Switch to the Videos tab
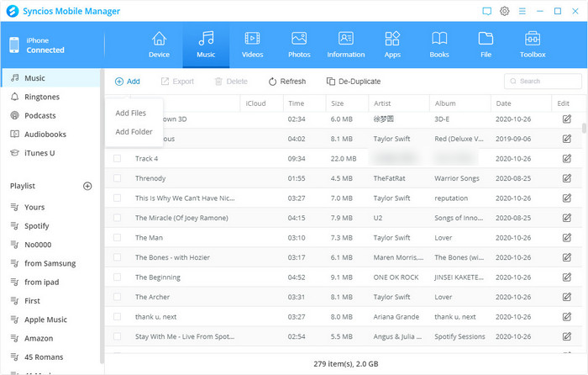 (x=252, y=45)
